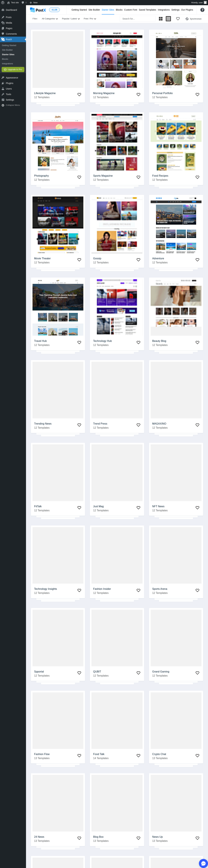Open the Our Plugins tab

(187, 10)
